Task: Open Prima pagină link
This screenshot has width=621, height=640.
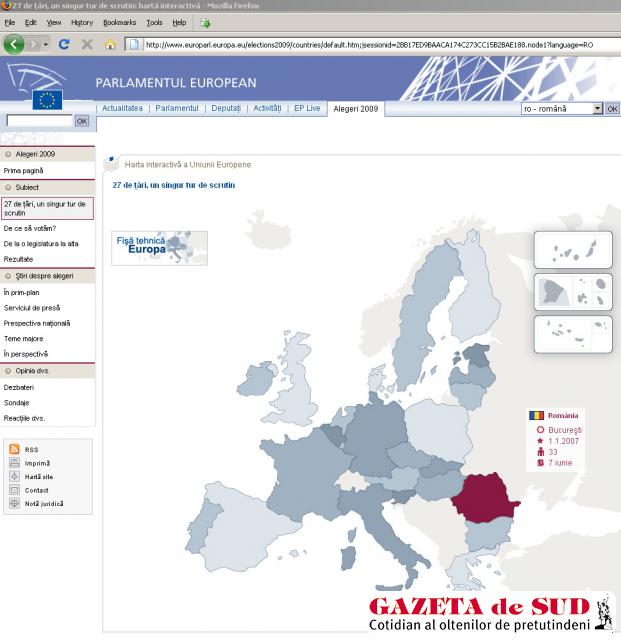Action: coord(23,171)
